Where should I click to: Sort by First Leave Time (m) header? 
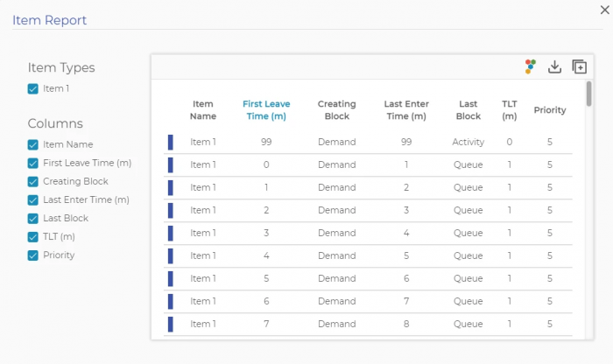(266, 110)
